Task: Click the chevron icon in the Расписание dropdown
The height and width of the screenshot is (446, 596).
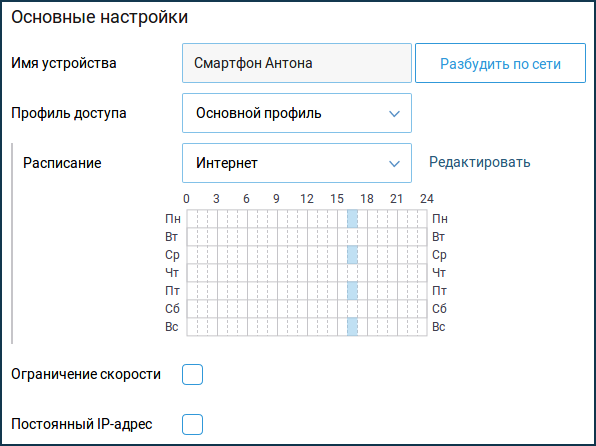Action: click(x=394, y=163)
